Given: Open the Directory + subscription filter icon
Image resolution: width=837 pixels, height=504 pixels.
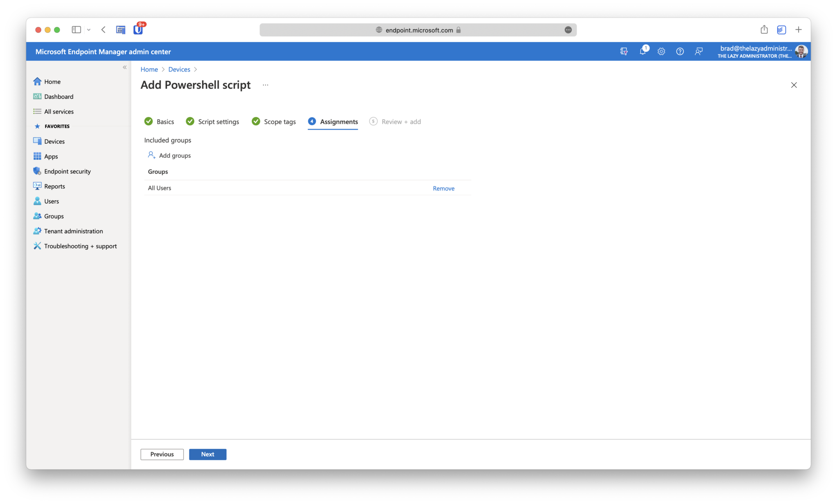Looking at the screenshot, I should [624, 52].
